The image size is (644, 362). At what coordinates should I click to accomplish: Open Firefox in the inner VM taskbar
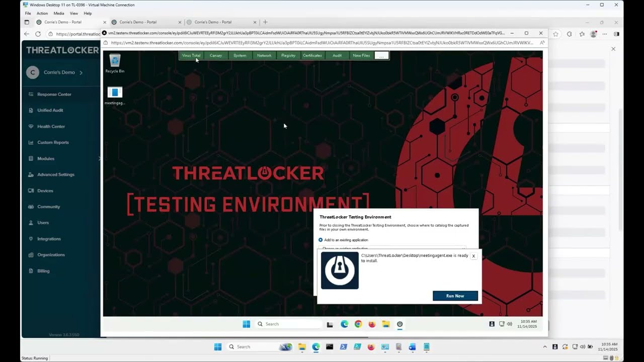coord(372,324)
